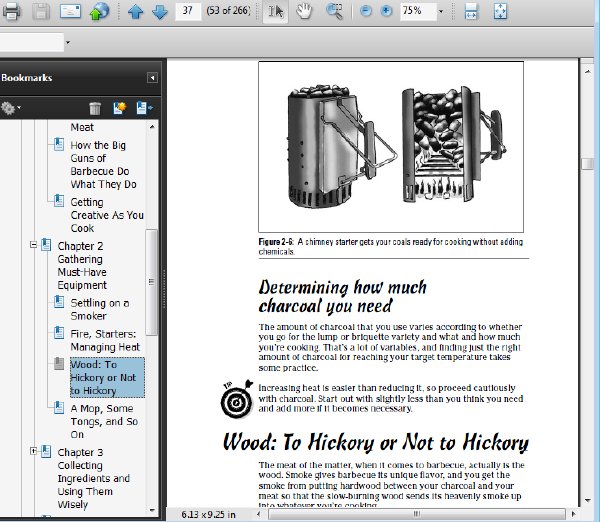Image resolution: width=600 pixels, height=522 pixels.
Task: Delete the selected bookmark with trash icon
Action: pos(95,108)
